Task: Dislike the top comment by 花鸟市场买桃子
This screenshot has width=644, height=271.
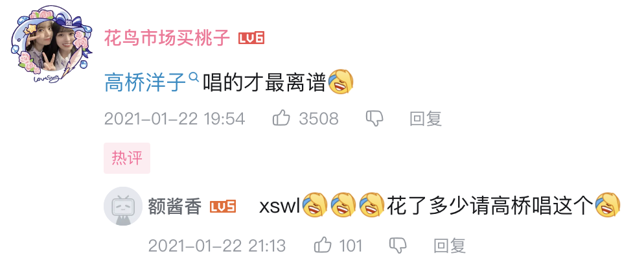Action: coord(374,119)
